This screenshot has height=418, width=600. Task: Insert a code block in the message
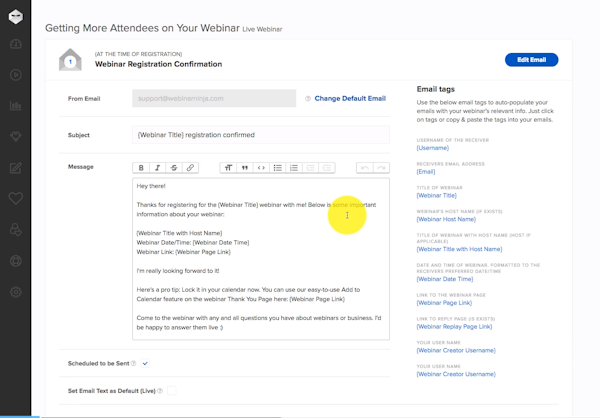click(x=261, y=168)
